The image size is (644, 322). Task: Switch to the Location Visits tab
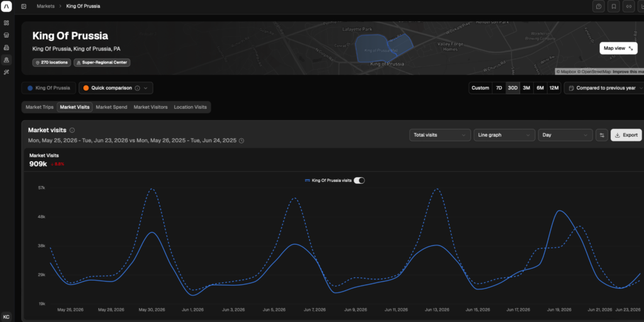[x=190, y=107]
